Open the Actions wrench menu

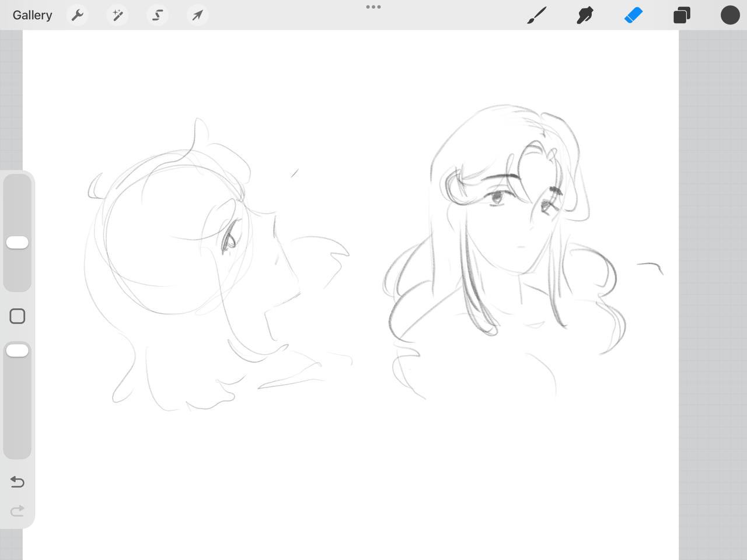(x=77, y=15)
